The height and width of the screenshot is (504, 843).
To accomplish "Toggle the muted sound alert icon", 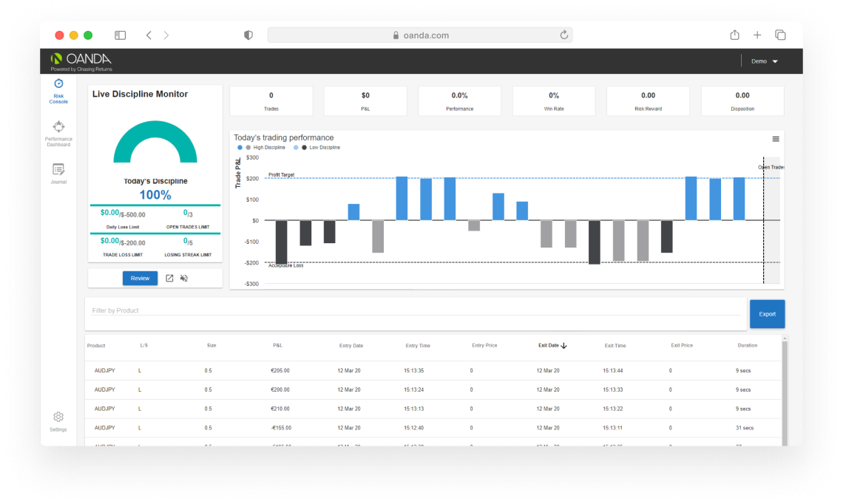I will tap(184, 279).
